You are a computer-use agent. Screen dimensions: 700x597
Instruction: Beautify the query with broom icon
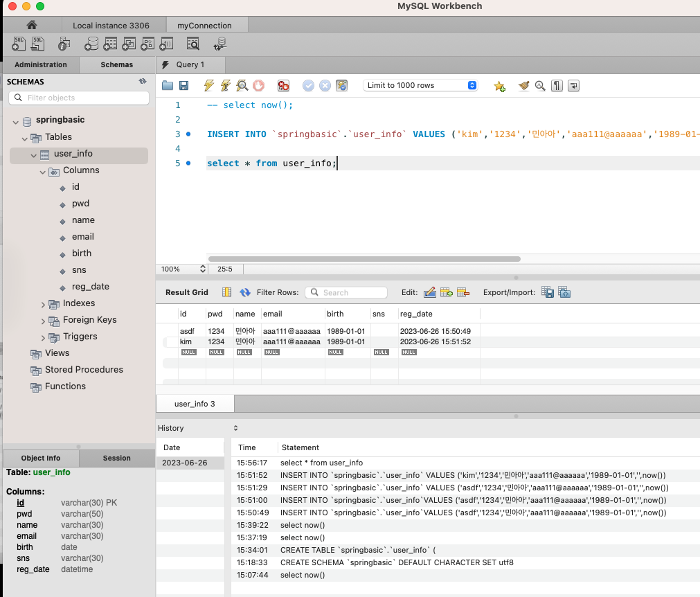pos(523,85)
